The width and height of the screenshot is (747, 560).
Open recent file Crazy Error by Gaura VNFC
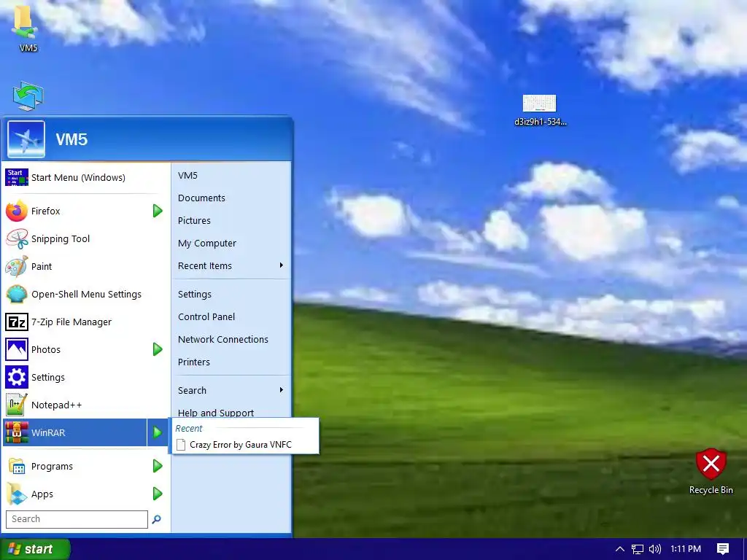tap(245, 445)
